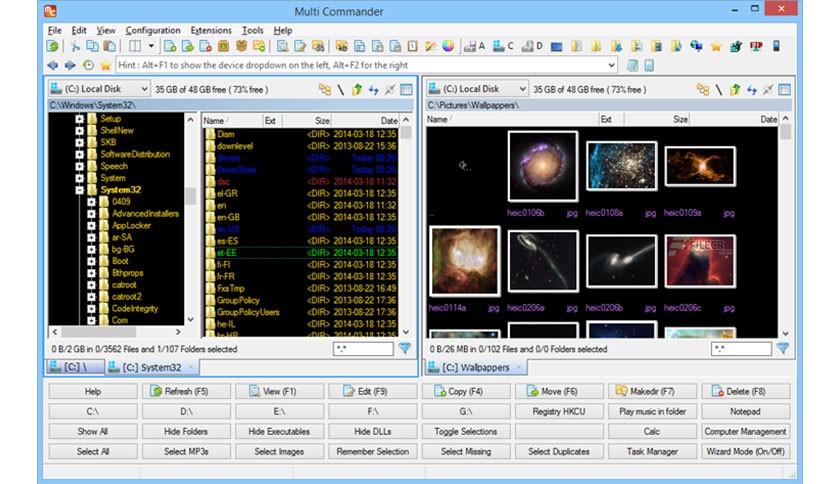This screenshot has width=836, height=484.
Task: Open the command hint bar dropdown
Action: tap(611, 65)
